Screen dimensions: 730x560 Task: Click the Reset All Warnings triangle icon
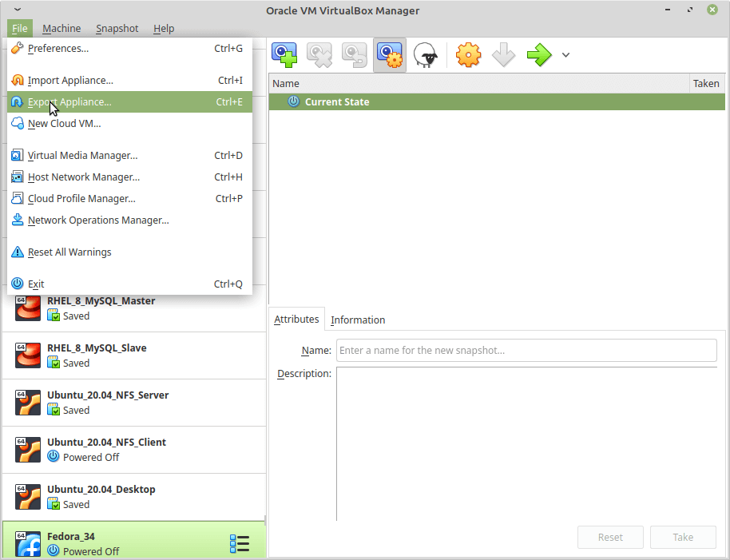(x=18, y=252)
